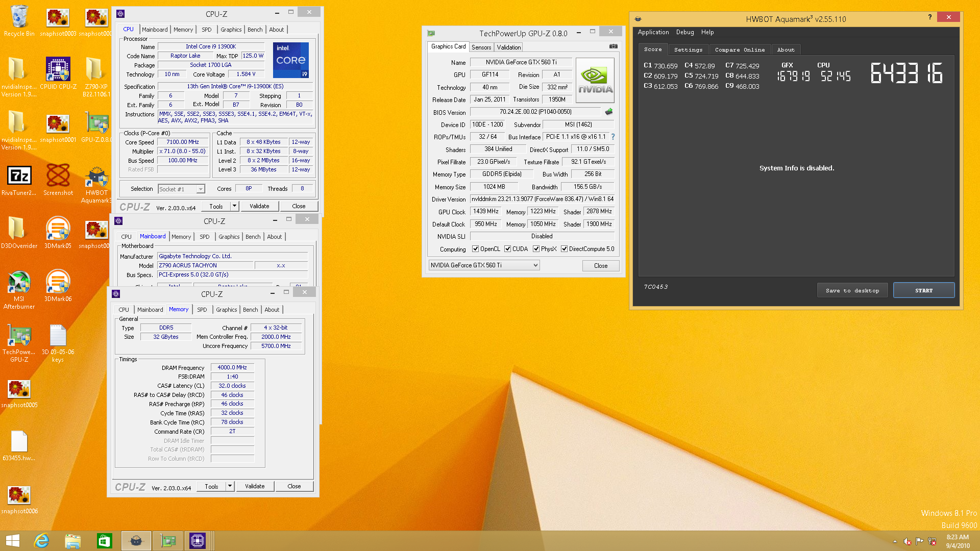The width and height of the screenshot is (980, 551).
Task: Open TechPowerUp GPU-Z desktop shortcut
Action: coord(19,343)
